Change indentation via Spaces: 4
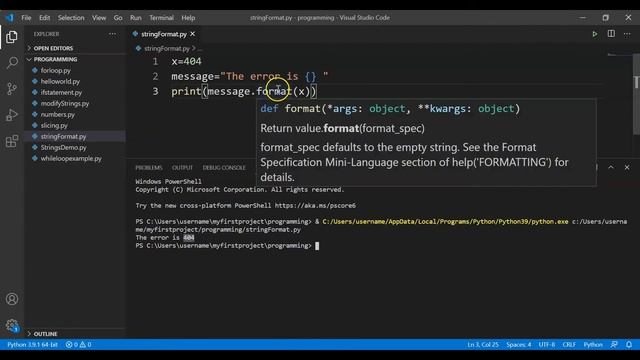The width and height of the screenshot is (640, 360). (x=518, y=344)
